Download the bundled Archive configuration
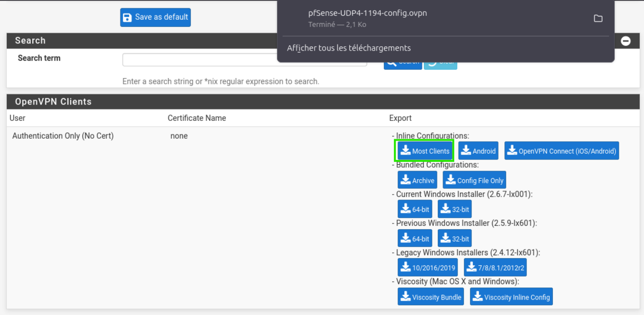644x315 pixels. tap(417, 180)
